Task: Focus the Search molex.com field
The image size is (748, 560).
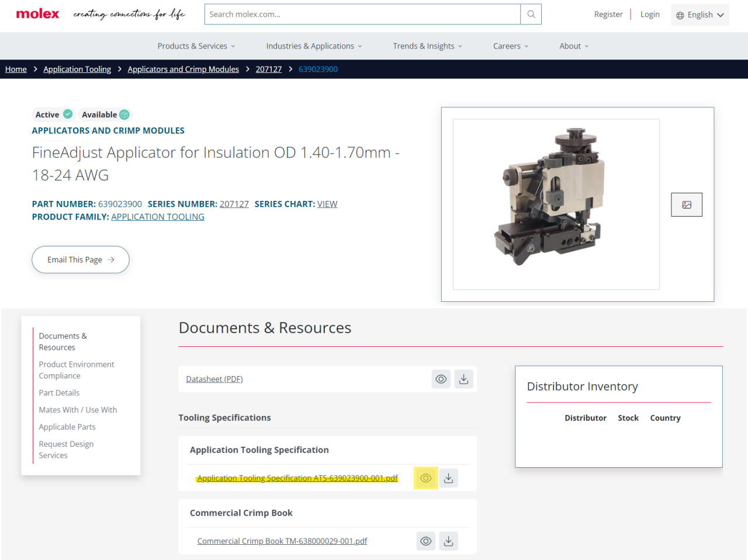Action: tap(362, 15)
